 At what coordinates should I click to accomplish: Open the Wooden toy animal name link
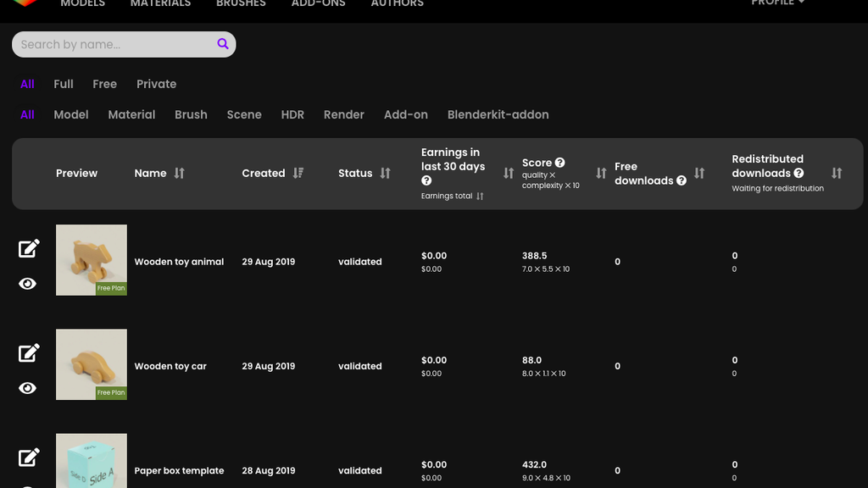click(x=179, y=262)
